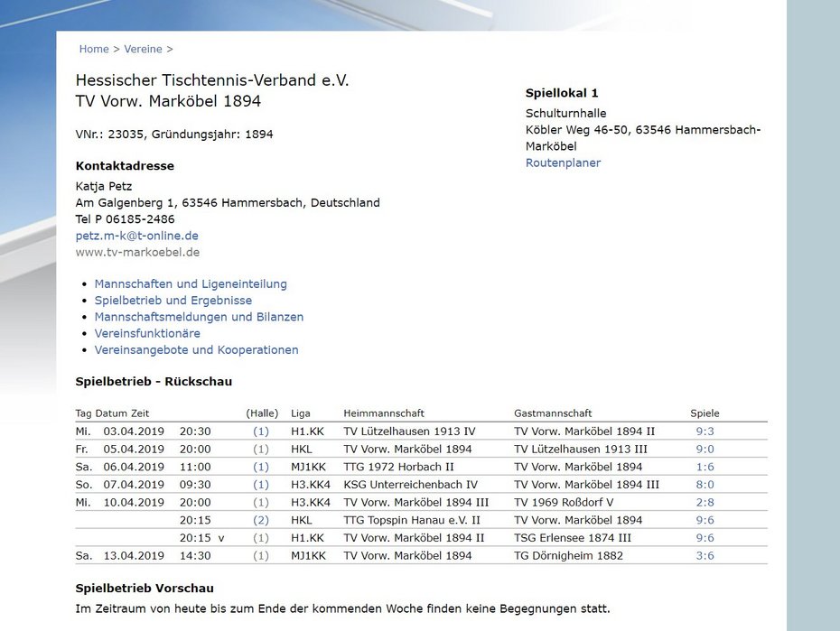
Task: Click the team name 'TV 1969 Roßdorf V'
Action: click(x=565, y=502)
